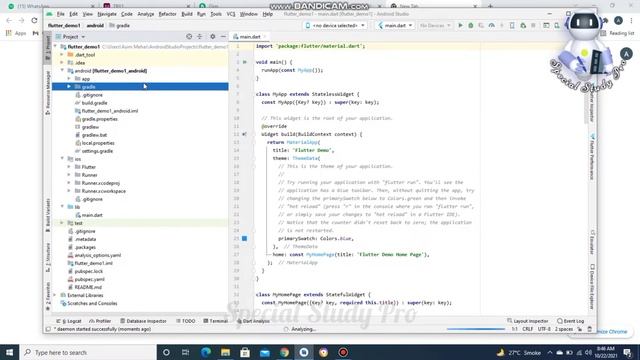Open the Edit menu
This screenshot has width=640, height=360.
pyautogui.click(x=73, y=14)
